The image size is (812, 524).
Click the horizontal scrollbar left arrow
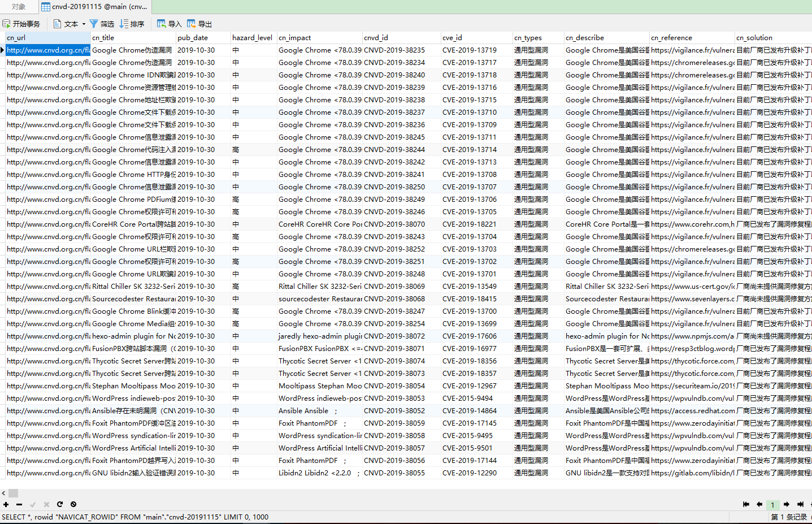pyautogui.click(x=4, y=493)
